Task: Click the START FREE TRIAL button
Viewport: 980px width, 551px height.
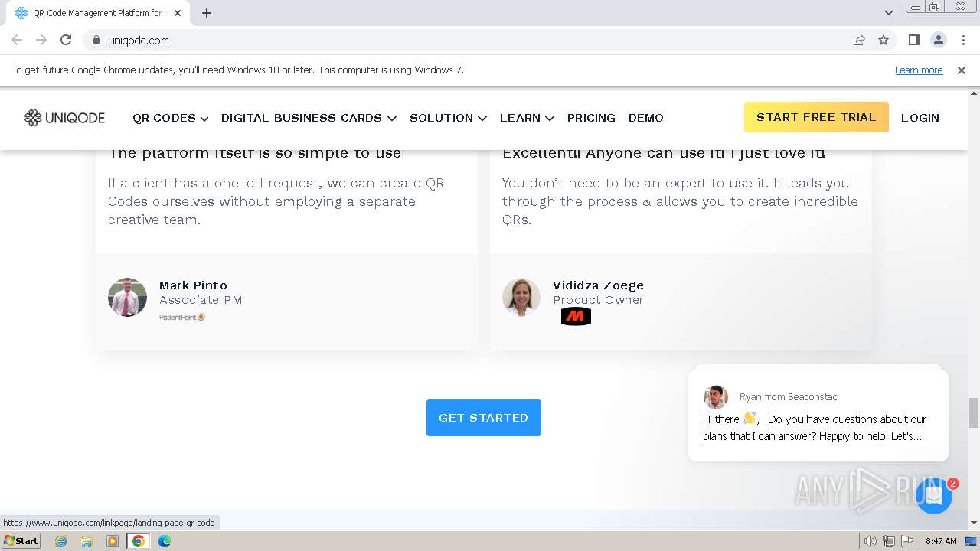Action: point(816,117)
